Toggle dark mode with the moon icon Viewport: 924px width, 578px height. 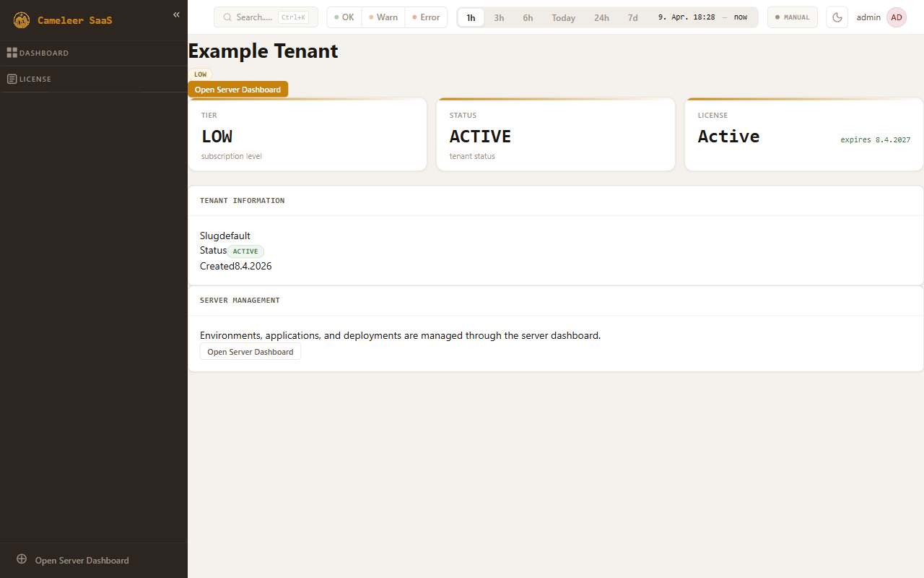(x=837, y=17)
